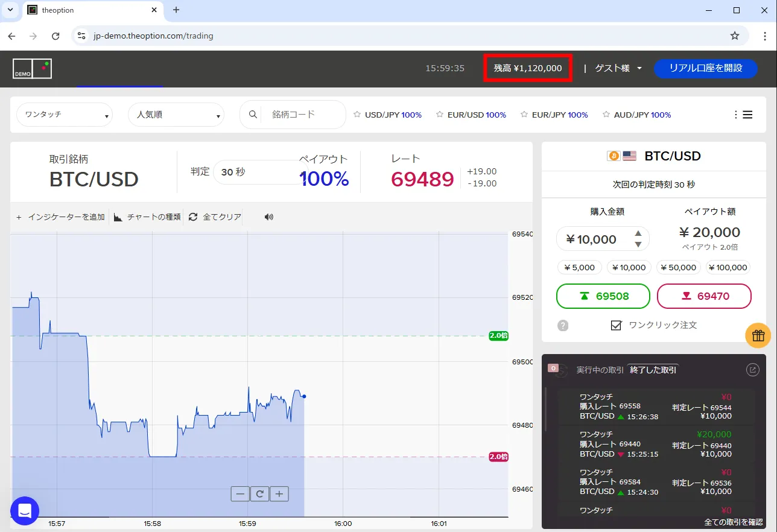Open チャートの種類 chart type selector
The height and width of the screenshot is (532, 777).
(x=148, y=217)
